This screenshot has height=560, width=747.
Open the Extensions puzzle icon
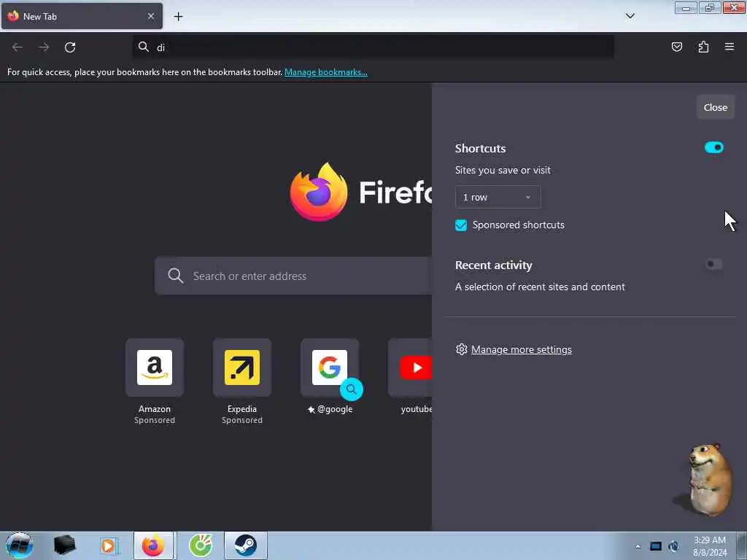[x=703, y=47]
